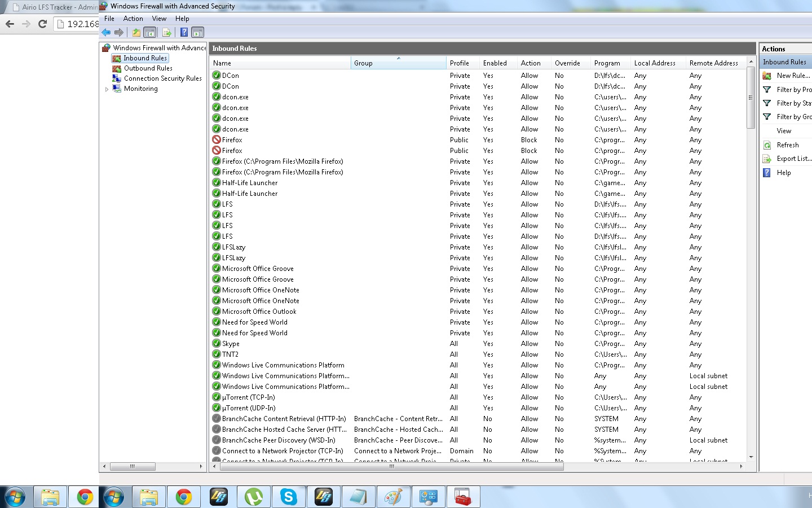812x508 pixels.
Task: Open Notepad from the taskbar
Action: 359,497
